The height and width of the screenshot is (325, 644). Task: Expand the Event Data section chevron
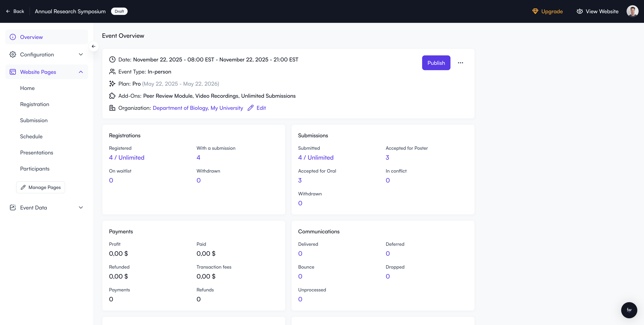coord(81,207)
